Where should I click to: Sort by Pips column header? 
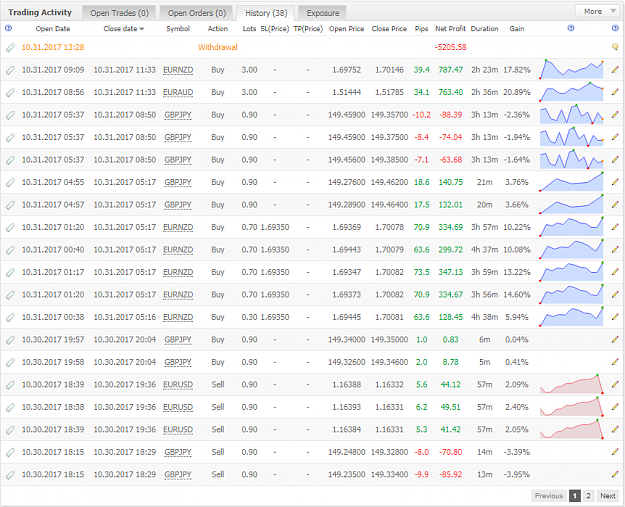click(x=421, y=29)
